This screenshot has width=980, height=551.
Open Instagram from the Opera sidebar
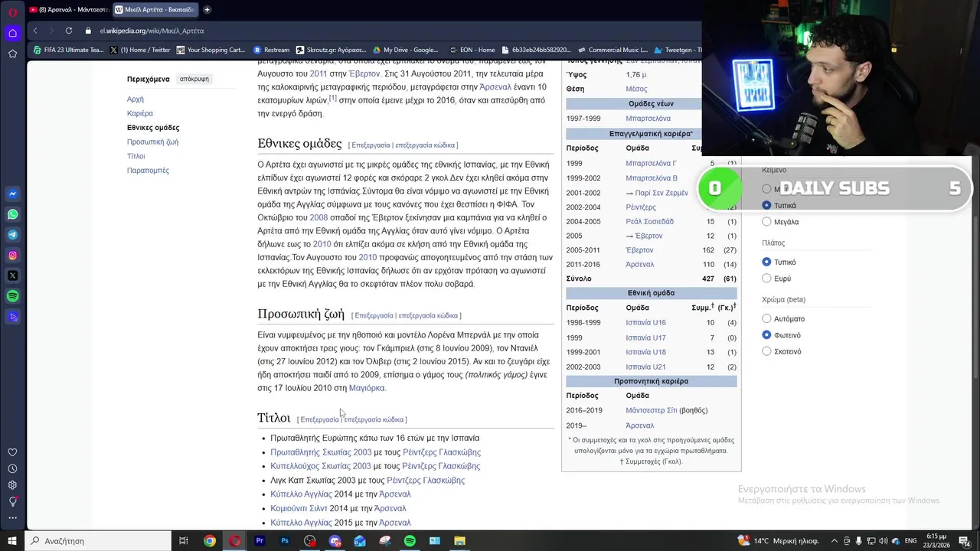(x=12, y=255)
